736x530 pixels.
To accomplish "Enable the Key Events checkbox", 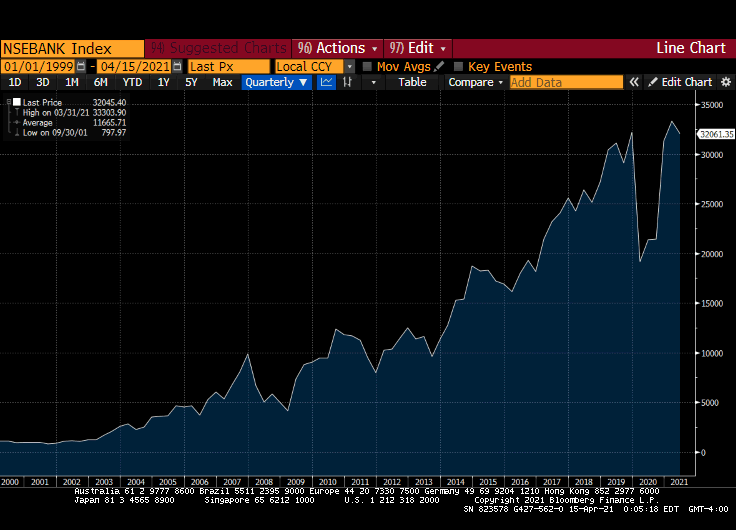I will (x=459, y=66).
